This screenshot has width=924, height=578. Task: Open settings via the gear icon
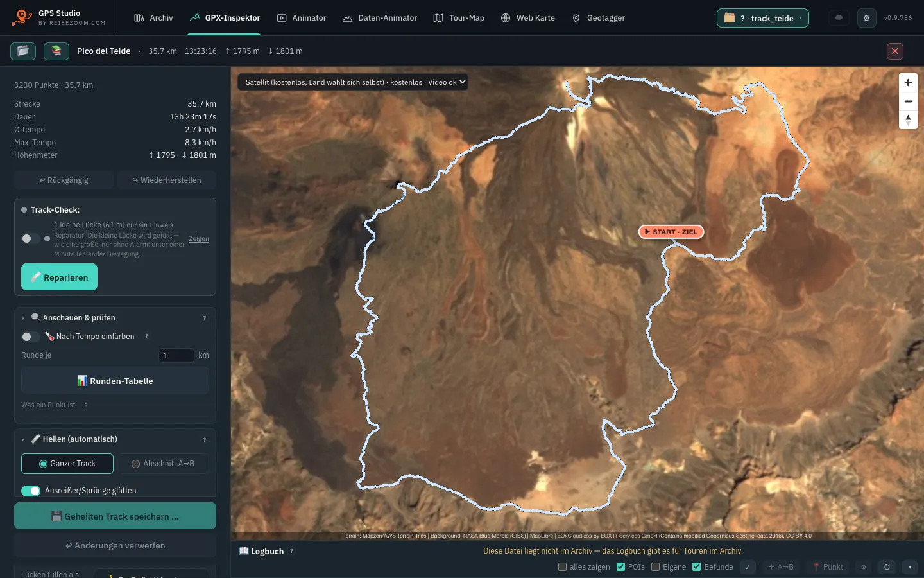coord(866,18)
